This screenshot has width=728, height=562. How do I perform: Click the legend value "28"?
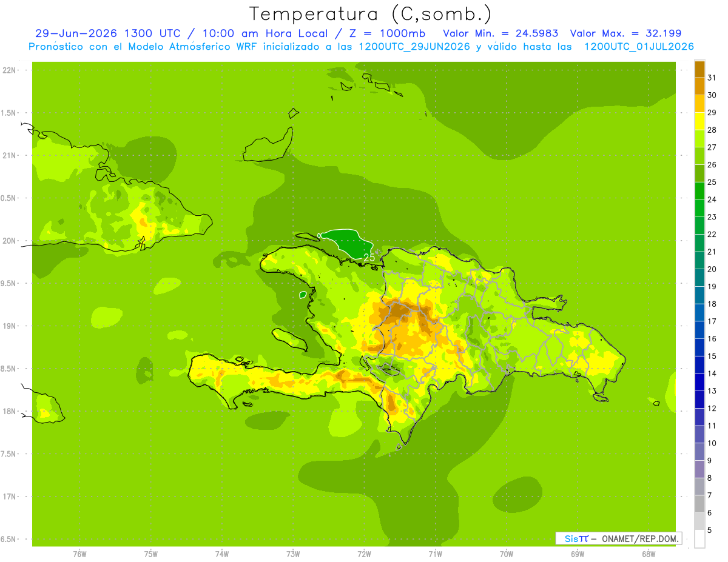pyautogui.click(x=712, y=130)
